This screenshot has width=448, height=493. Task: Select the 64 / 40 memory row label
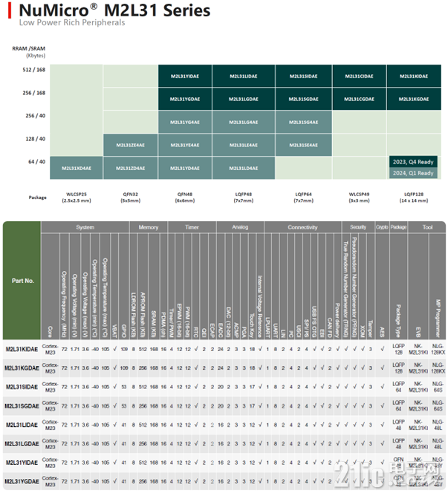click(x=37, y=162)
